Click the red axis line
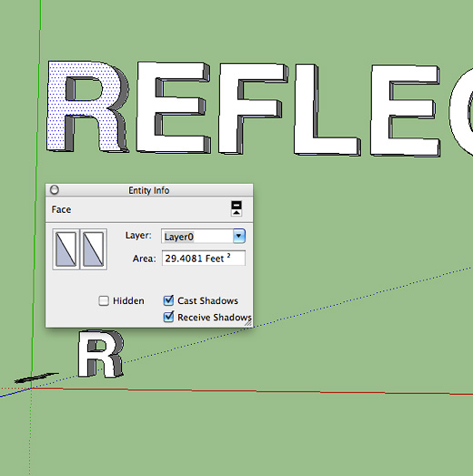473x476 pixels. click(x=252, y=391)
